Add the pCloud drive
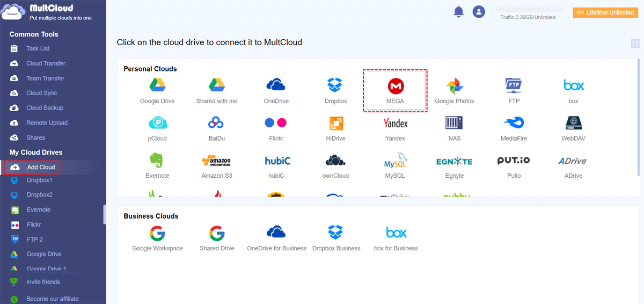 point(157,128)
